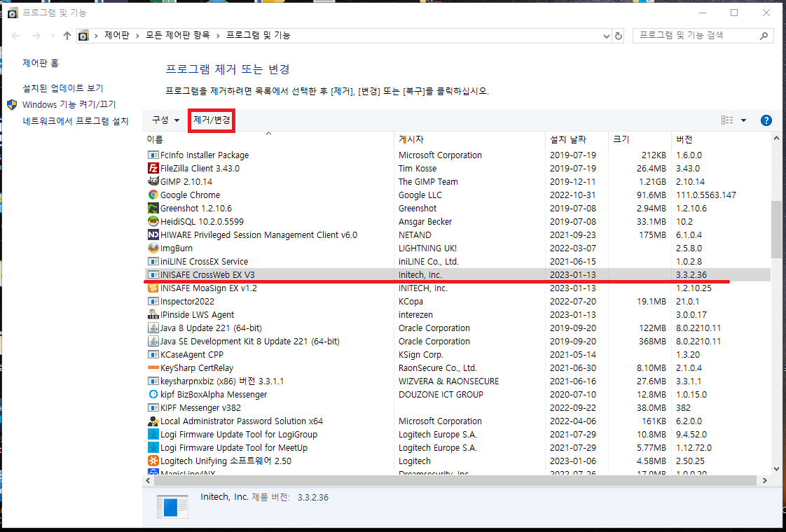Click the Google Chrome icon in list
Screen dimensions: 786x532
click(153, 195)
